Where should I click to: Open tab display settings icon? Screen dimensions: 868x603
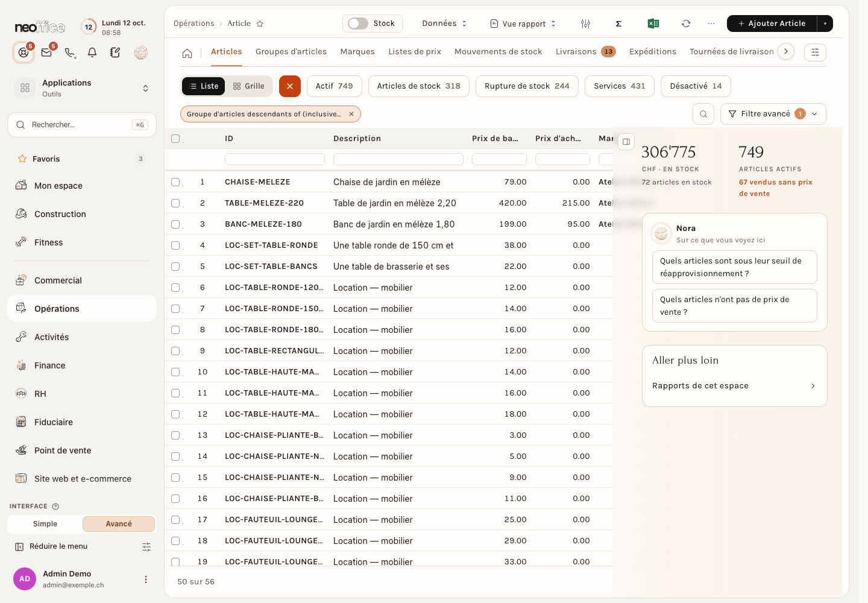[815, 52]
